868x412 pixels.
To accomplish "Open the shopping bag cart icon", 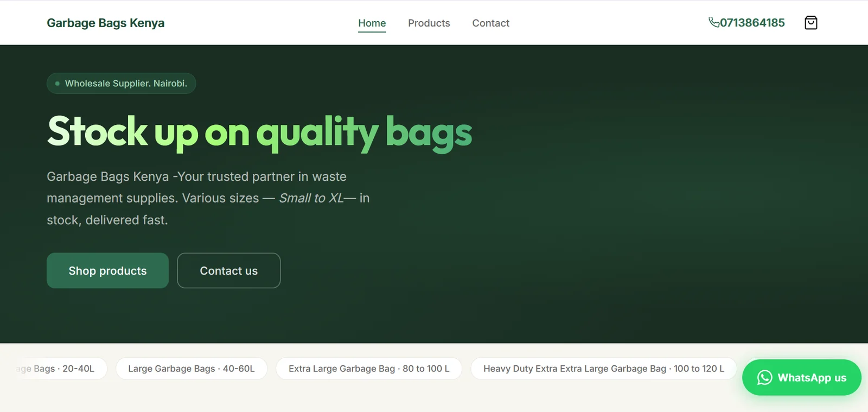I will coord(810,23).
